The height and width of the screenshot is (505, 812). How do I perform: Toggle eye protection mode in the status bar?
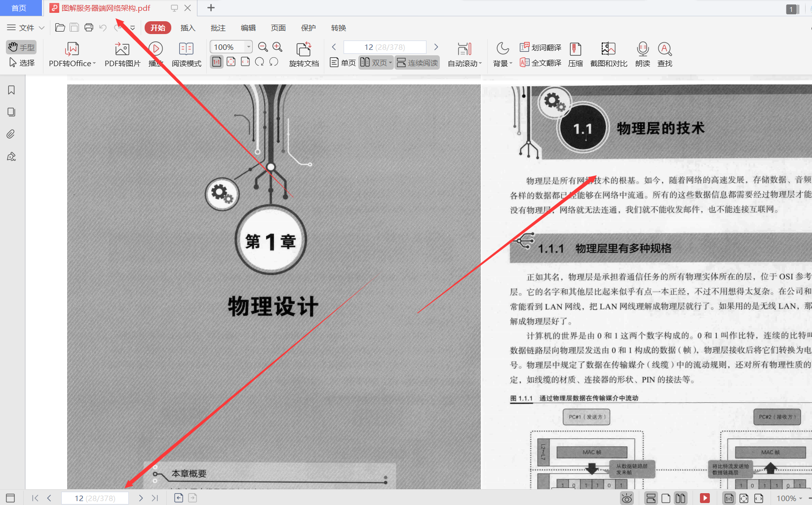[627, 499]
